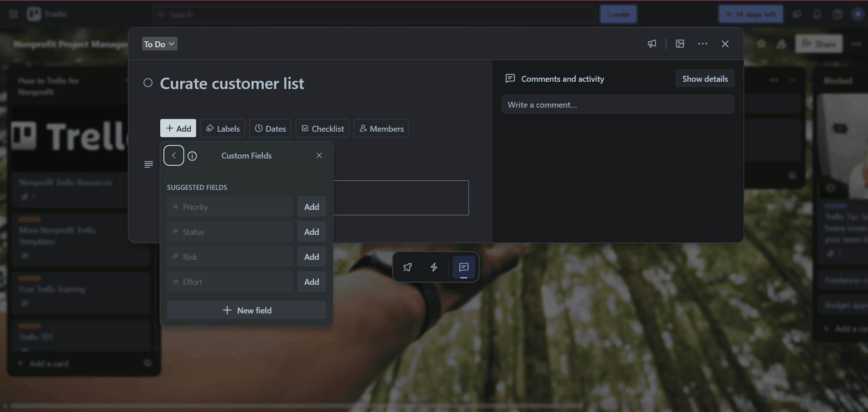The width and height of the screenshot is (868, 412).
Task: Open Automation lightning icon in floating toolbar
Action: [434, 267]
